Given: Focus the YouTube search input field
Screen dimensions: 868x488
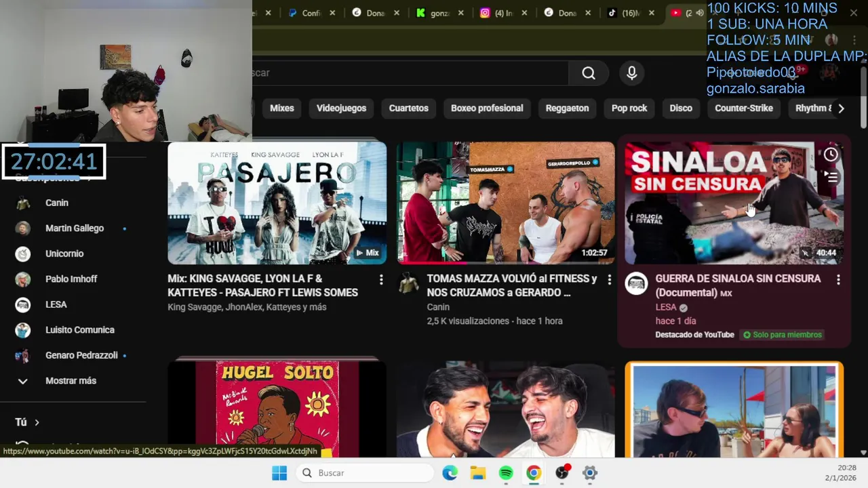Looking at the screenshot, I should [410, 73].
